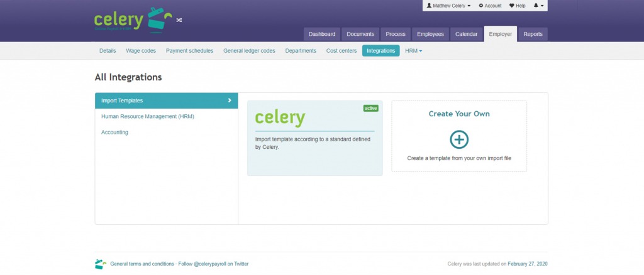This screenshot has width=644, height=275.
Task: Open General ledger codes
Action: tap(249, 51)
